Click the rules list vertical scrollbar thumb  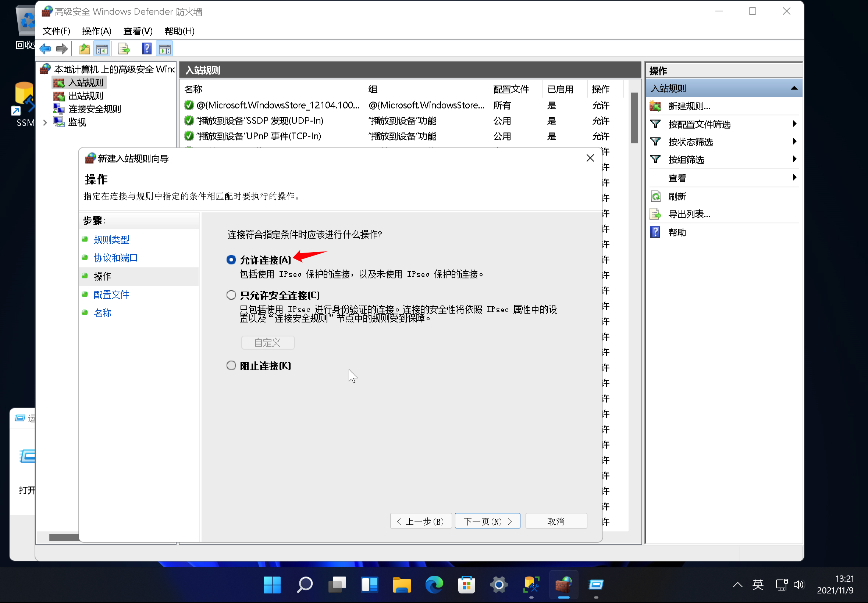tap(634, 117)
